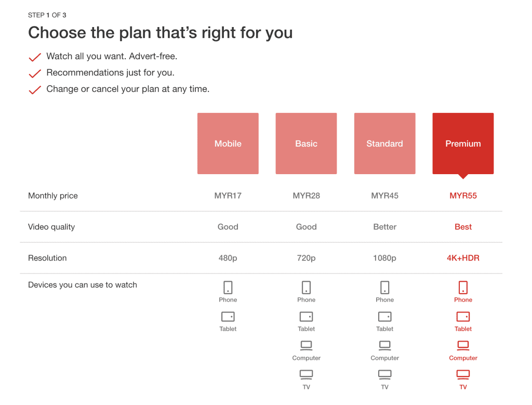Select the Standard plan card
This screenshot has width=532, height=405.
384,143
